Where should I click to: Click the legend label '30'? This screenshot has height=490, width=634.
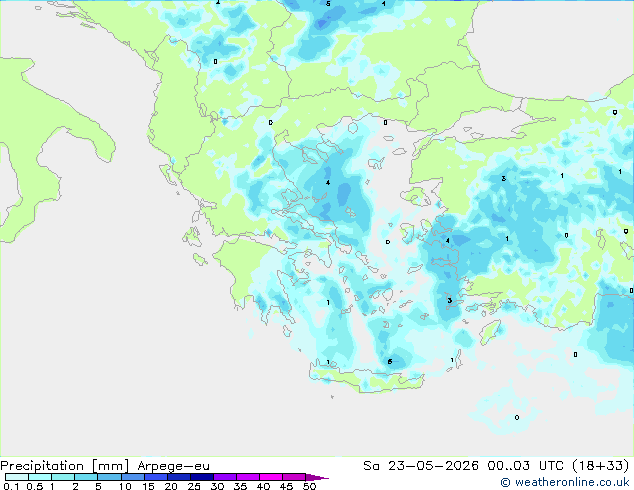pyautogui.click(x=217, y=486)
